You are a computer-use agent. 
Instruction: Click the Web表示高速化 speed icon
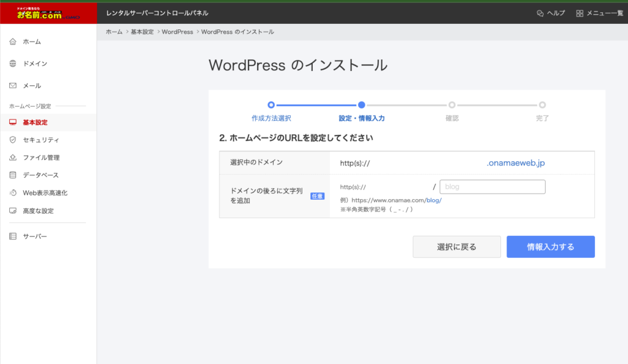click(13, 193)
